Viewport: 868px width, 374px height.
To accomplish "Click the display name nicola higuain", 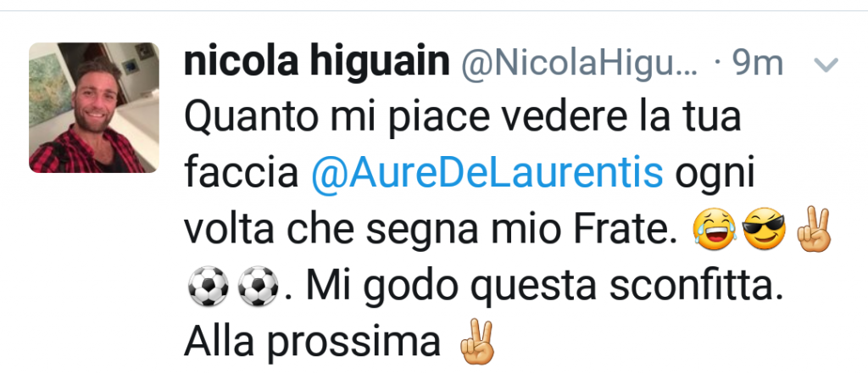I will click(317, 62).
